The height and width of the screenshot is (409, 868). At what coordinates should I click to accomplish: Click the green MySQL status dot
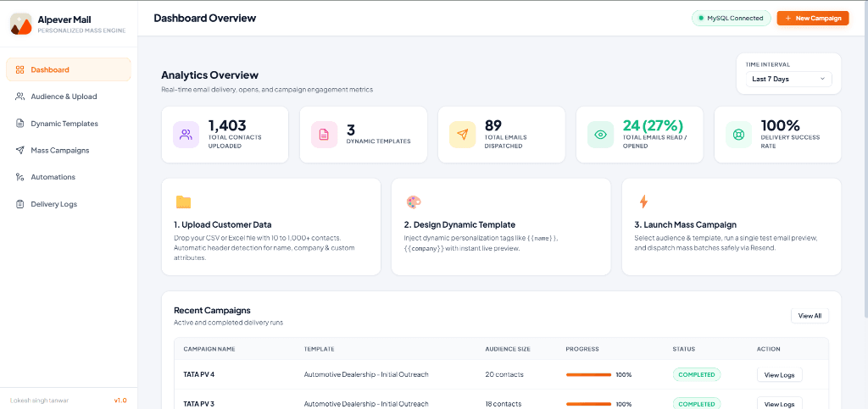pyautogui.click(x=701, y=19)
